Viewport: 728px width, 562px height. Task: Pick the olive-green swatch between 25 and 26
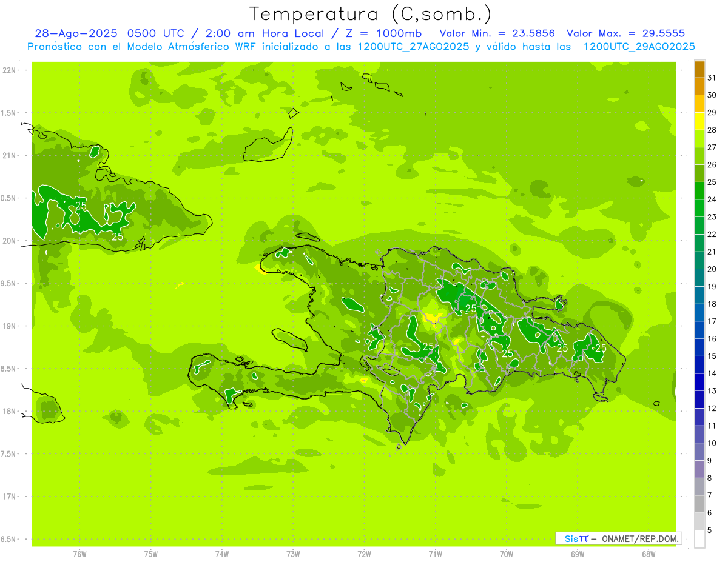click(x=699, y=173)
